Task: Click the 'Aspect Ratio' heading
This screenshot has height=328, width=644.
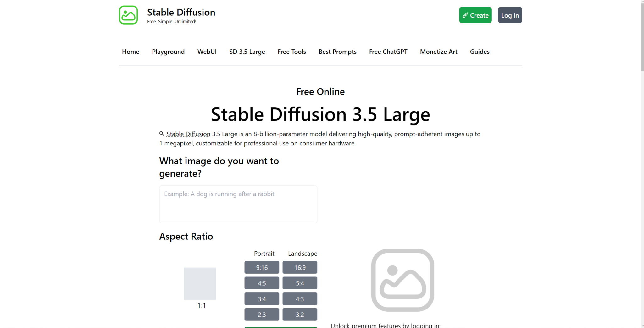Action: [x=186, y=236]
